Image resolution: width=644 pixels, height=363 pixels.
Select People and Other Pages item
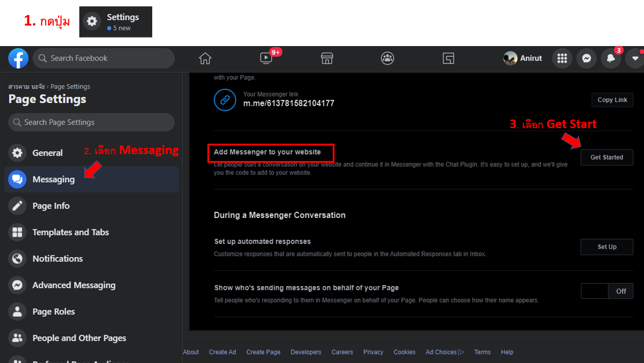91,338
